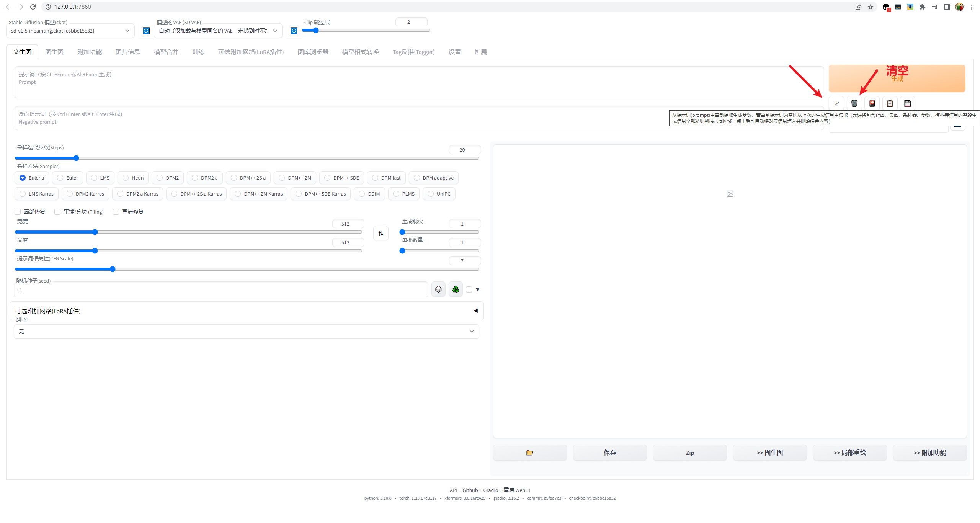Click the red card extra networks icon
Image resolution: width=980 pixels, height=523 pixels.
pyautogui.click(x=872, y=103)
